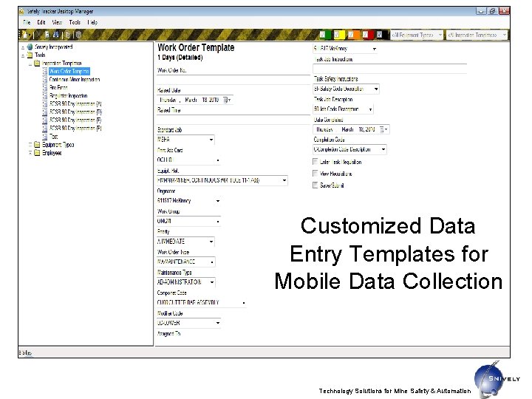This screenshot has height=399, width=532.
Task: Click the Tools folder icon
Action: (x=30, y=55)
